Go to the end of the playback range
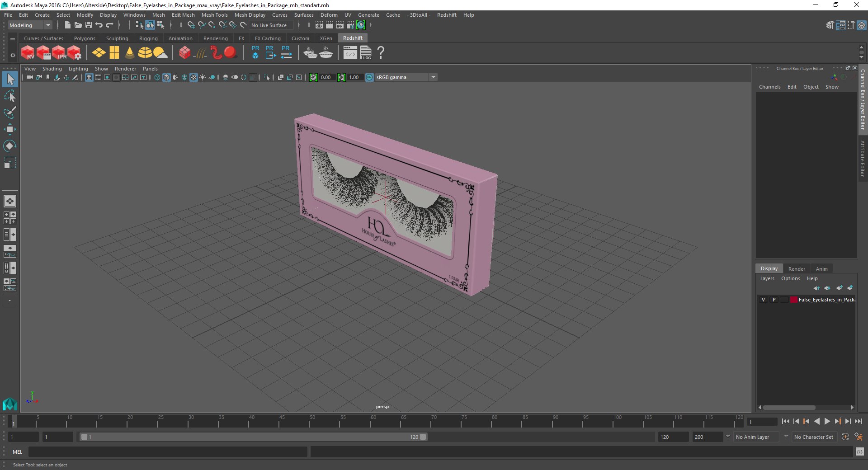The height and width of the screenshot is (470, 868). 858,421
